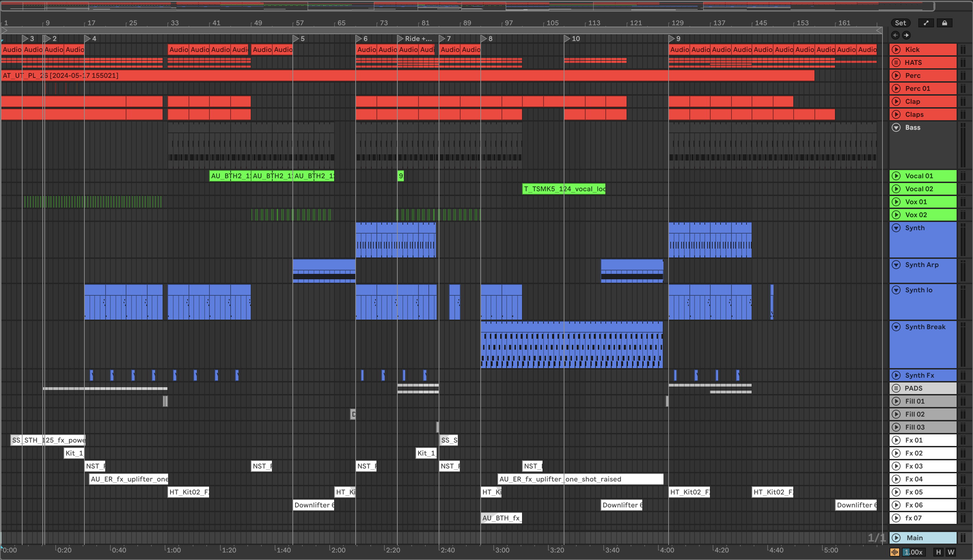Click the 1.00x zoom factor field
The width and height of the screenshot is (973, 560).
[x=914, y=552]
